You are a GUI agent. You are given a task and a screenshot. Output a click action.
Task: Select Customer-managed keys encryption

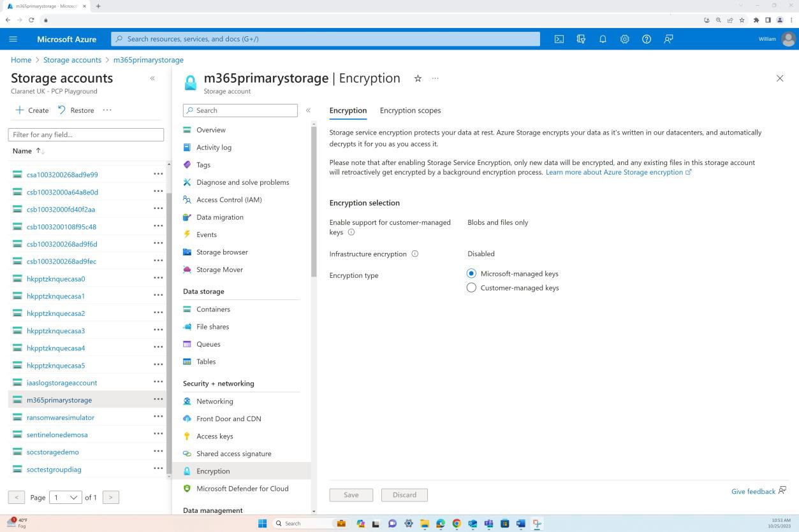tap(471, 287)
